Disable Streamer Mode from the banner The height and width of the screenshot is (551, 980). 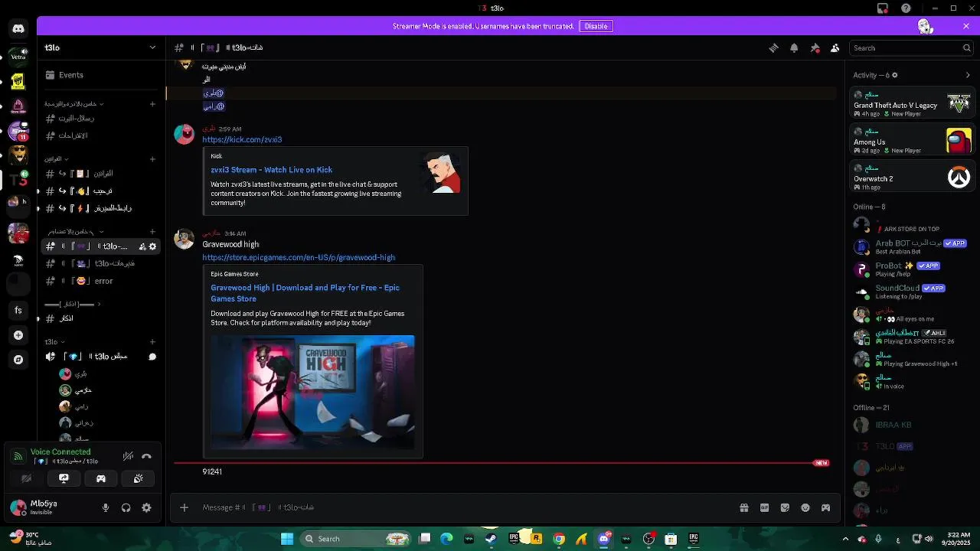596,26
